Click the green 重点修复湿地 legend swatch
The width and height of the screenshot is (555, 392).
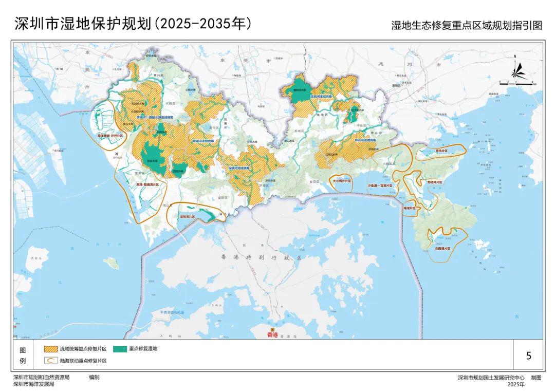click(120, 349)
